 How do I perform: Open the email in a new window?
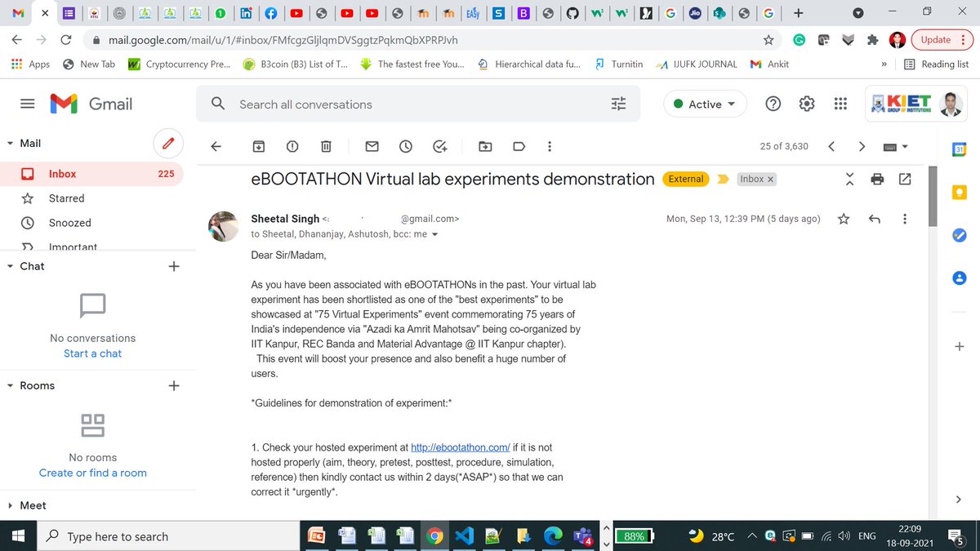pyautogui.click(x=905, y=179)
